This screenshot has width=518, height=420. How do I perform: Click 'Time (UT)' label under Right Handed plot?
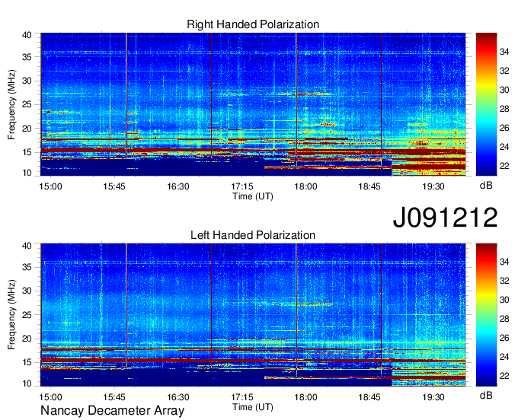click(253, 196)
